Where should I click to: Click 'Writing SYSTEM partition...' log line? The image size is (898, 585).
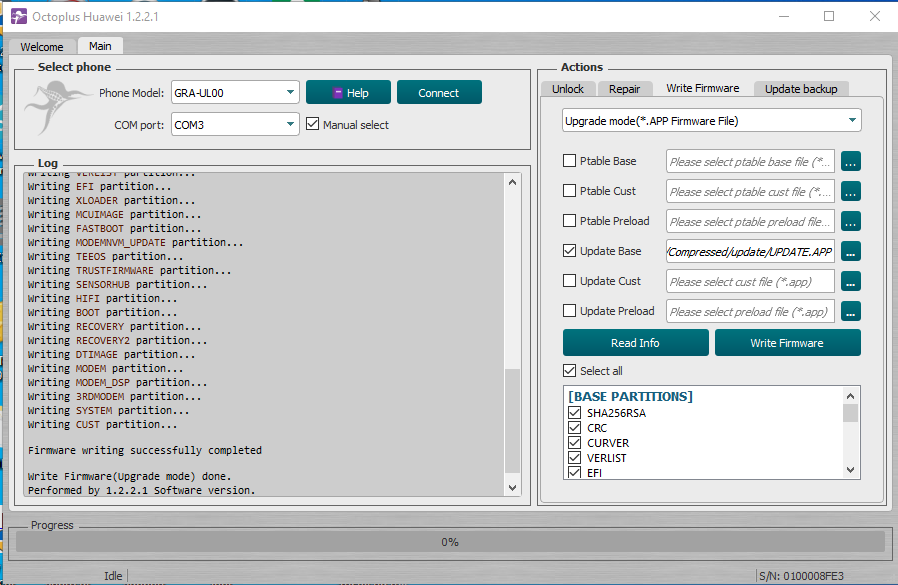click(108, 410)
